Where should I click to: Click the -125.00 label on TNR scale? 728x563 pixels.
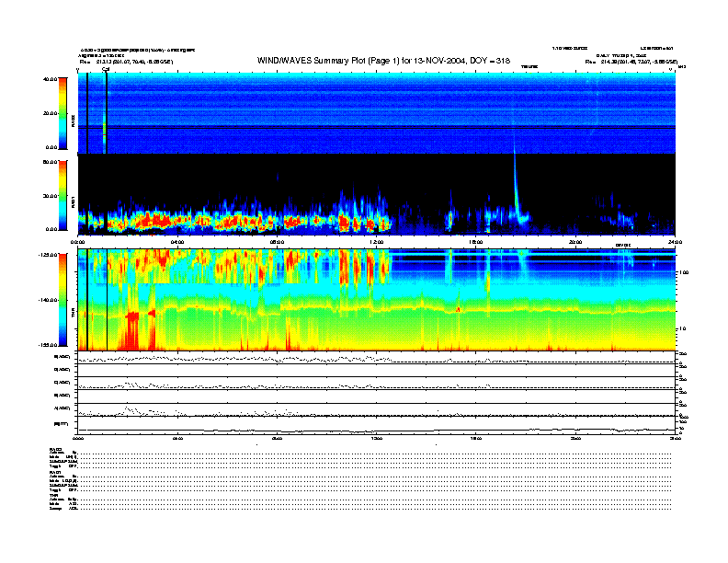coord(48,253)
